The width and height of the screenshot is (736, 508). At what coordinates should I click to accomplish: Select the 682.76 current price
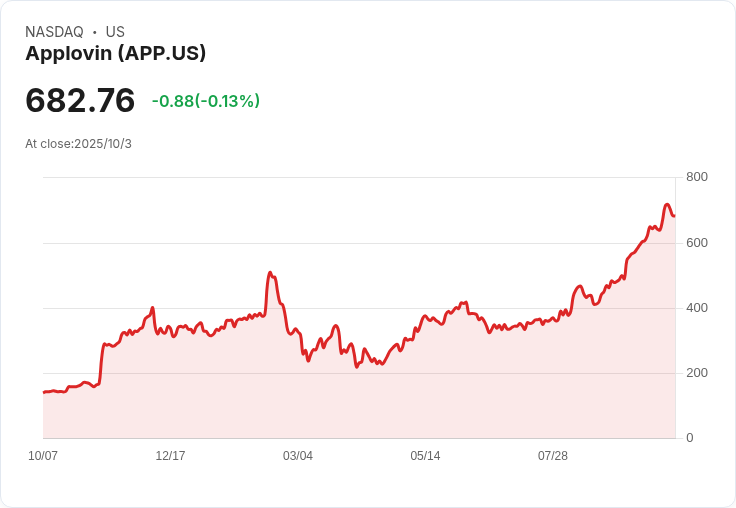(x=80, y=100)
